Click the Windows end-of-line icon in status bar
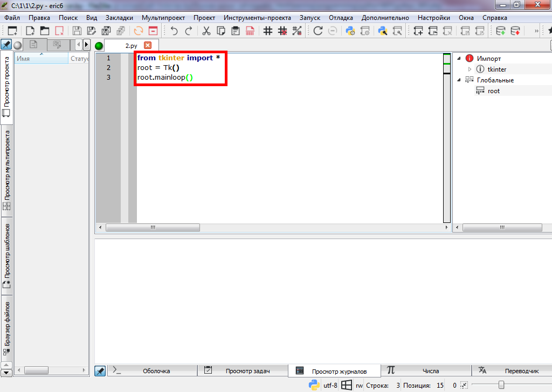 click(347, 385)
